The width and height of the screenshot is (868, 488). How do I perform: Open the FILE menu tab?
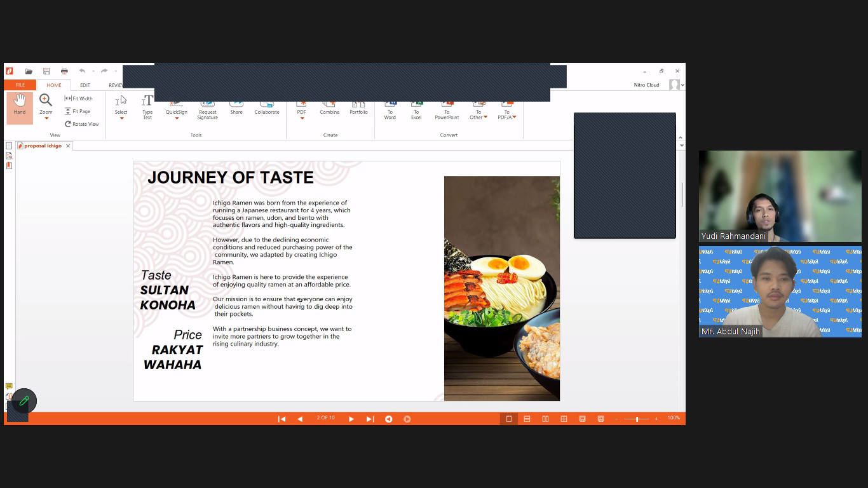pyautogui.click(x=20, y=85)
